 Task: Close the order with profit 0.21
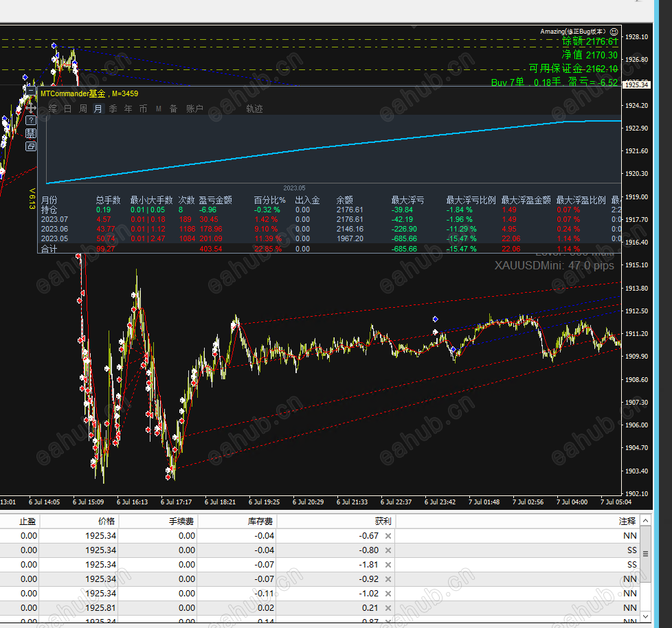(x=388, y=608)
